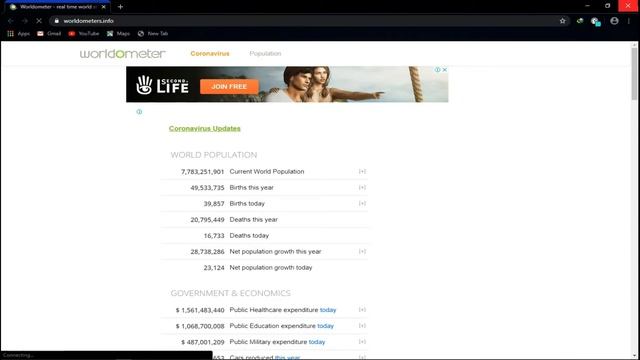Open the Gmail bookmark
The height and width of the screenshot is (360, 640).
(x=49, y=33)
